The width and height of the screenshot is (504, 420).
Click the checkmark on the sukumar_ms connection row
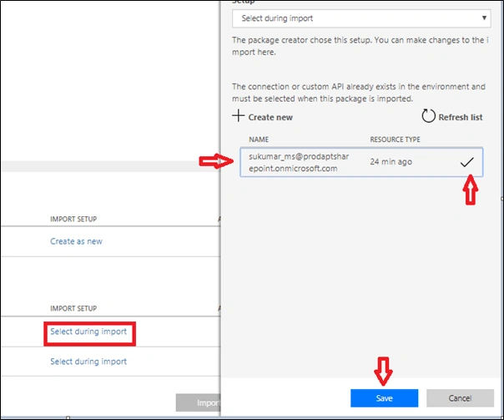(x=466, y=162)
